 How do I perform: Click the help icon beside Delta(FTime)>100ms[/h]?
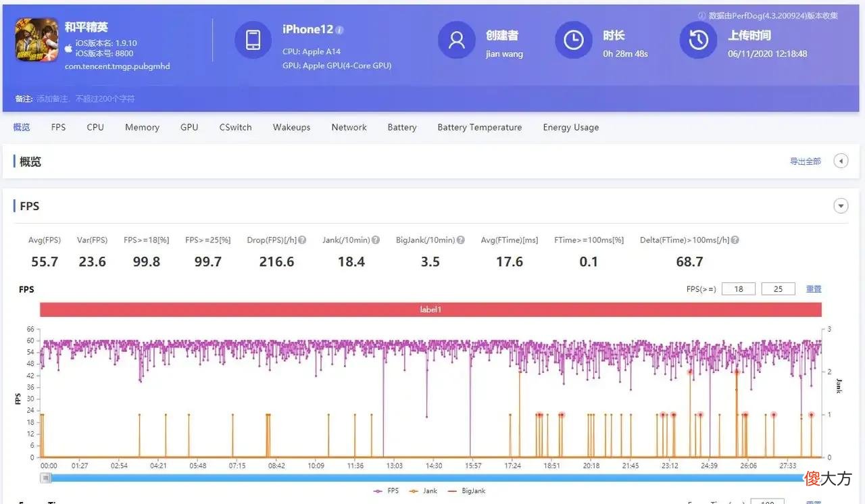click(x=735, y=240)
